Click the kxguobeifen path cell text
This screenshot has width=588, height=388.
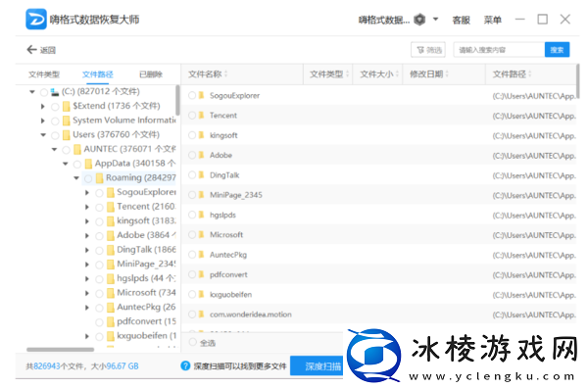(534, 295)
